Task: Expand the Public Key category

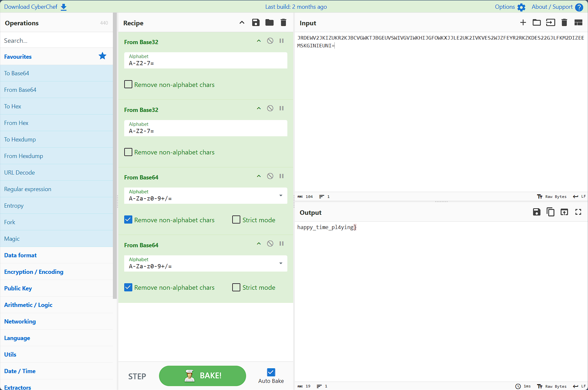Action: pos(56,288)
